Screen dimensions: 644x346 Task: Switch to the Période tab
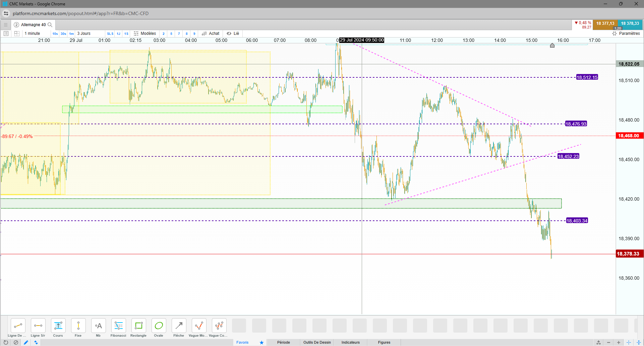tap(284, 342)
